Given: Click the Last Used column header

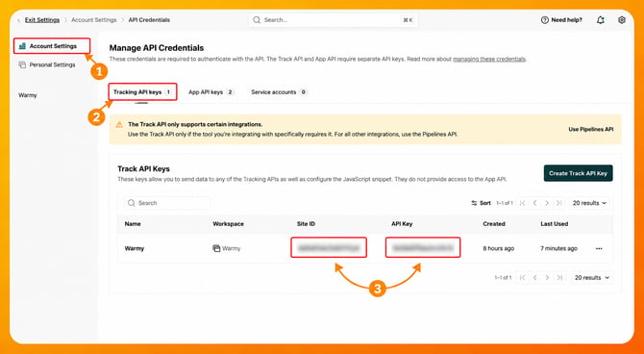Looking at the screenshot, I should [554, 224].
